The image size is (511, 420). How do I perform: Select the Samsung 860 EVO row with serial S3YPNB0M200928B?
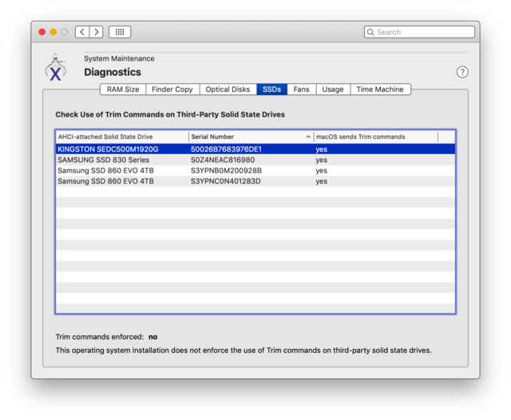(x=255, y=171)
